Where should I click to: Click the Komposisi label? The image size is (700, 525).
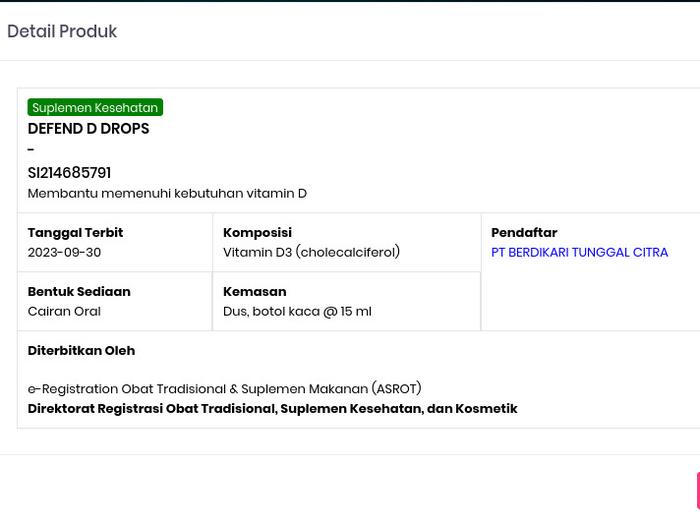(x=257, y=232)
